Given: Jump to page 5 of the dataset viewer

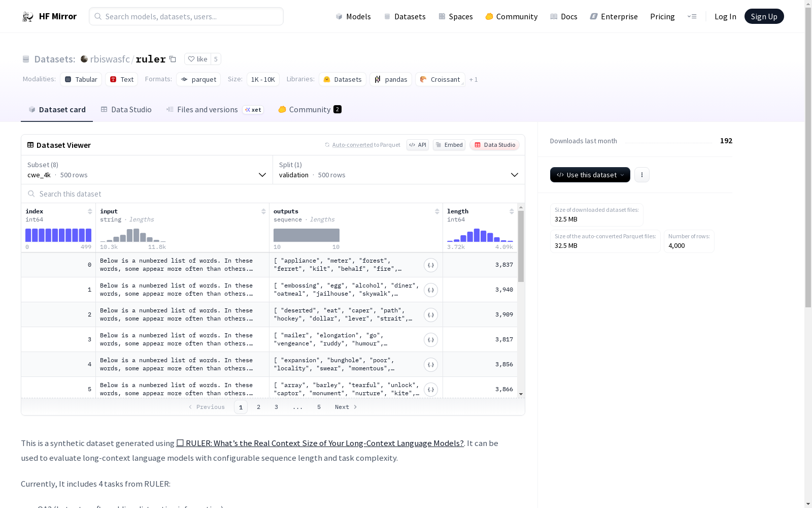Looking at the screenshot, I should click(319, 407).
